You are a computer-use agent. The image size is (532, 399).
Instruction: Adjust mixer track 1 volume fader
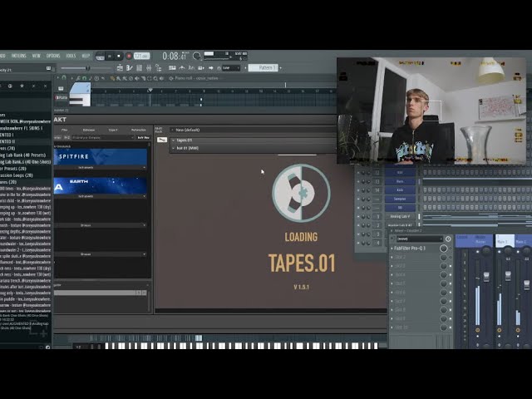pos(508,275)
